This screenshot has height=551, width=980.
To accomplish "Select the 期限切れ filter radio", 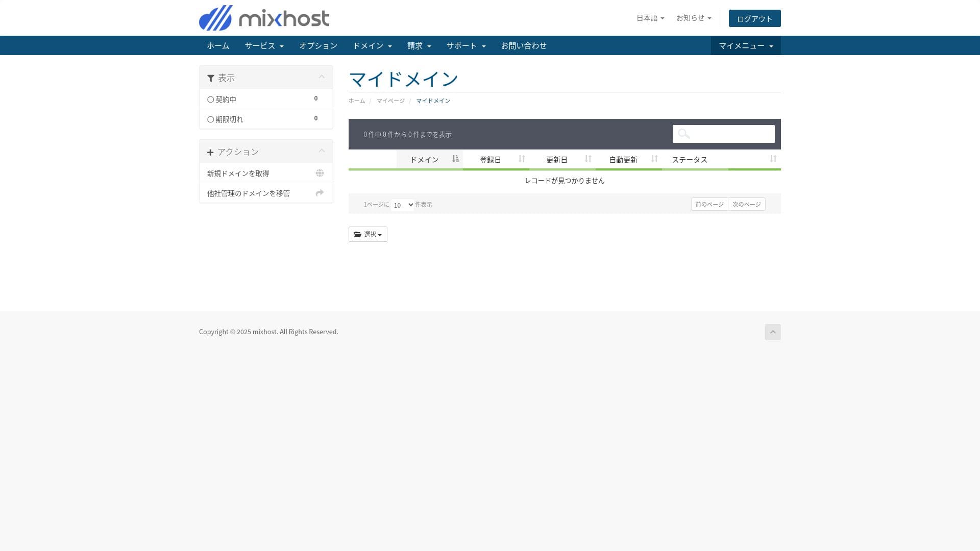I will [x=211, y=119].
